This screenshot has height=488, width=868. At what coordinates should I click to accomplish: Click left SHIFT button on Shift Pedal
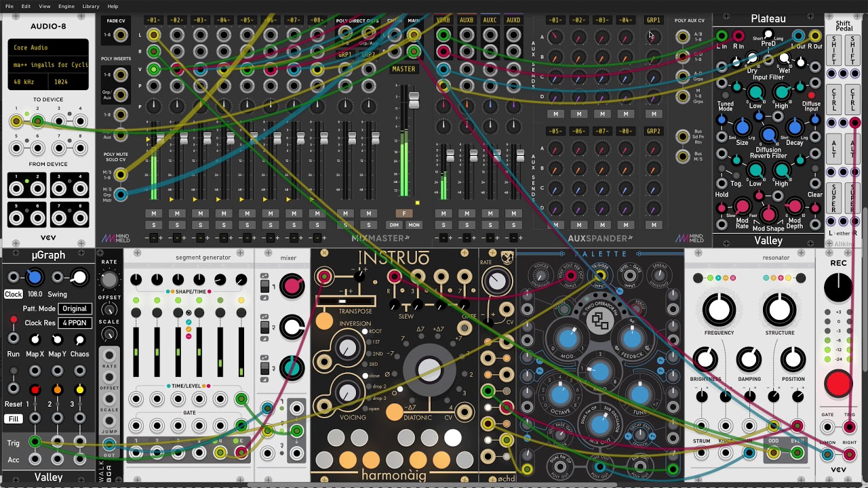click(835, 50)
